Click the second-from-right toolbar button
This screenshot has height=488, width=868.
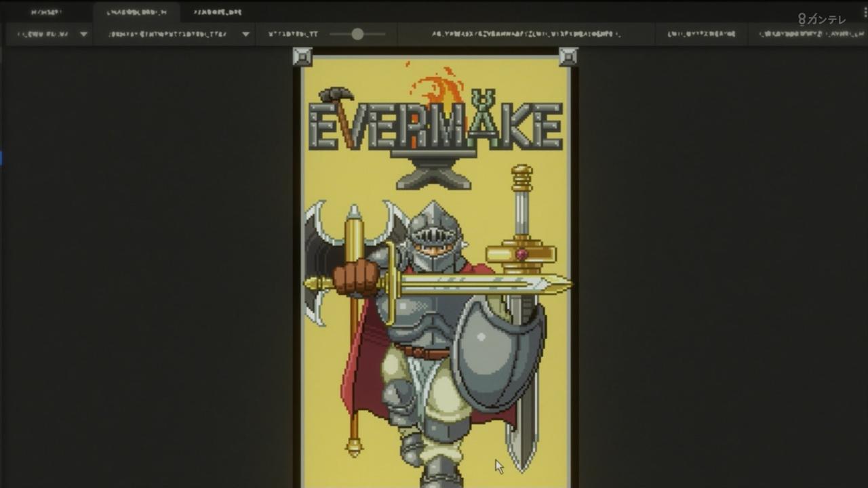point(701,34)
